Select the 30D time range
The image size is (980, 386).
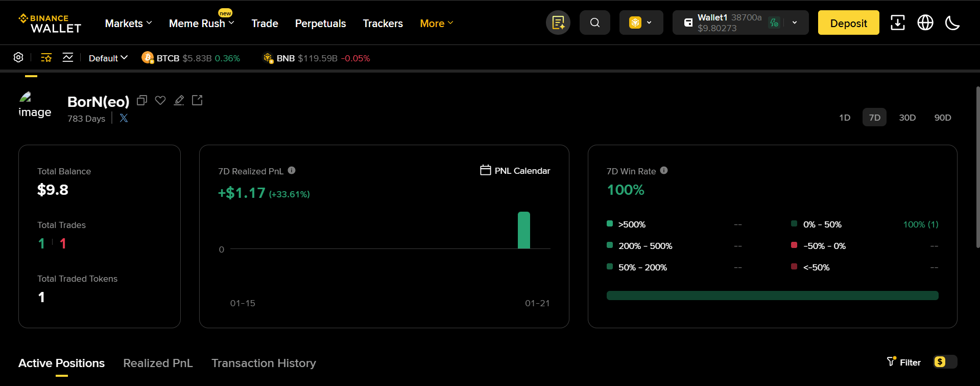907,118
